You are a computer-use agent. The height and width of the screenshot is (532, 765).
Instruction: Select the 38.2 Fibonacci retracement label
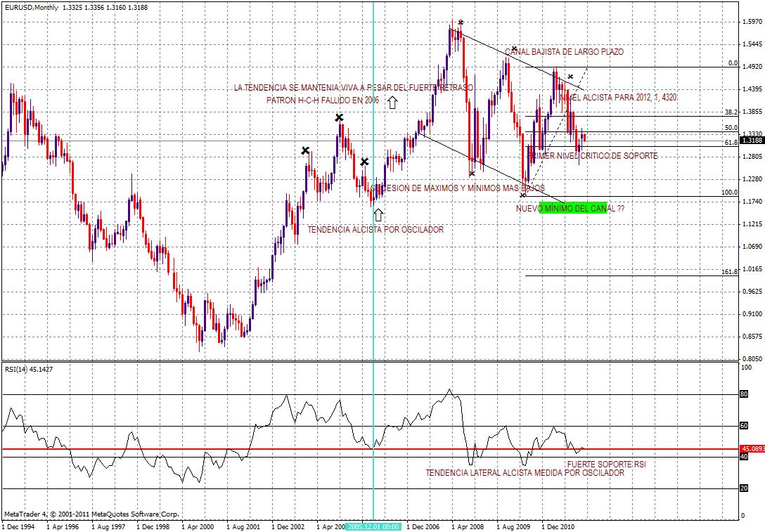[x=731, y=112]
